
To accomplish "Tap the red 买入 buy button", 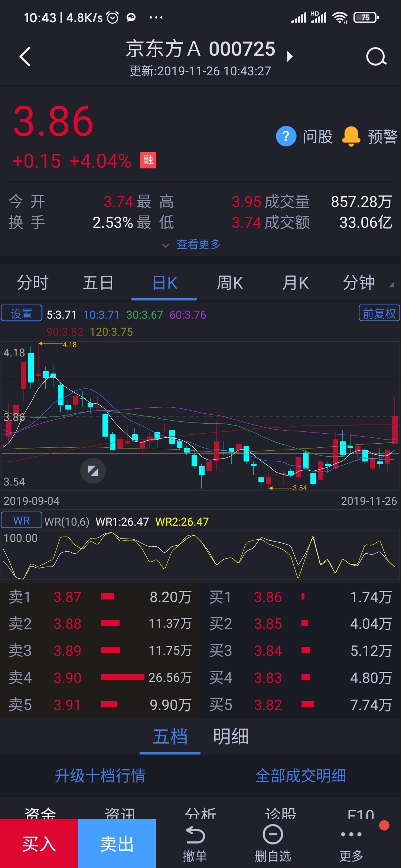I will (39, 843).
